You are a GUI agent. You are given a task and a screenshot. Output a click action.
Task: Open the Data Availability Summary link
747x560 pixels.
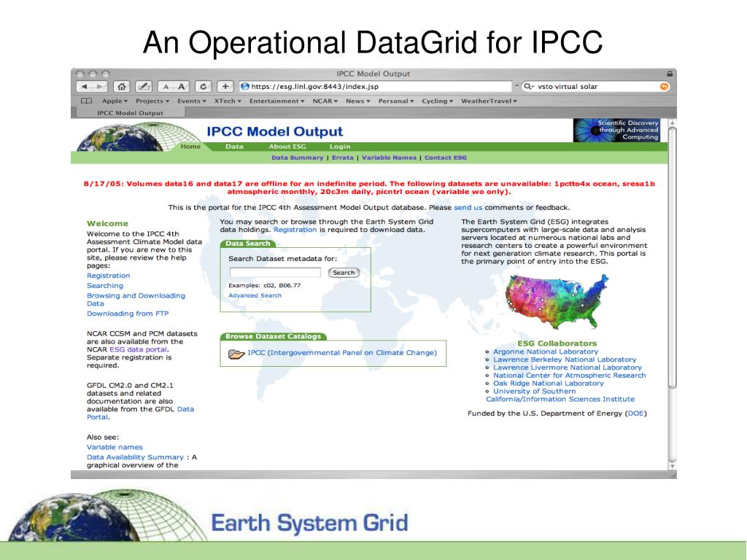[x=135, y=457]
